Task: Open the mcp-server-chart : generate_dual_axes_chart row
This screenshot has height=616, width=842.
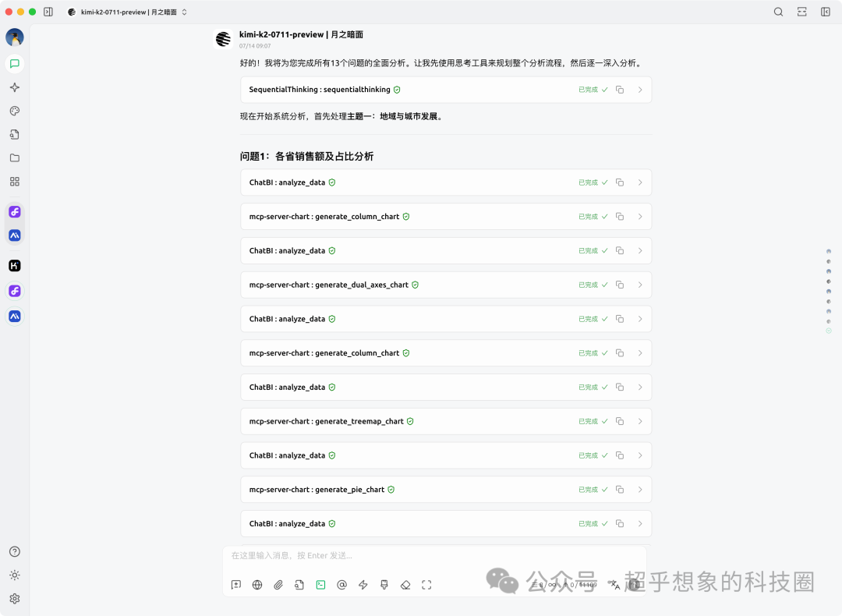Action: (446, 285)
